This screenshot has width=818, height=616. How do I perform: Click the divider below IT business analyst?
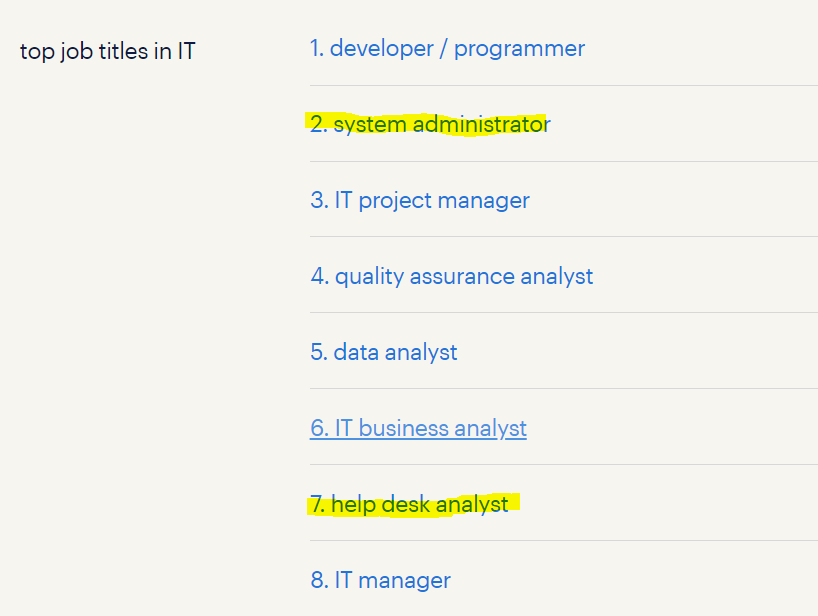(564, 465)
